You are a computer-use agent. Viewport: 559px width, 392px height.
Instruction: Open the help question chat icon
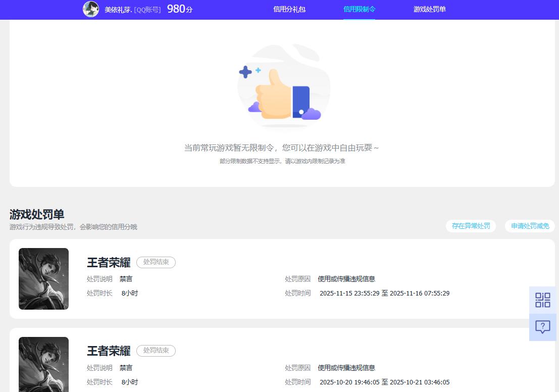543,327
